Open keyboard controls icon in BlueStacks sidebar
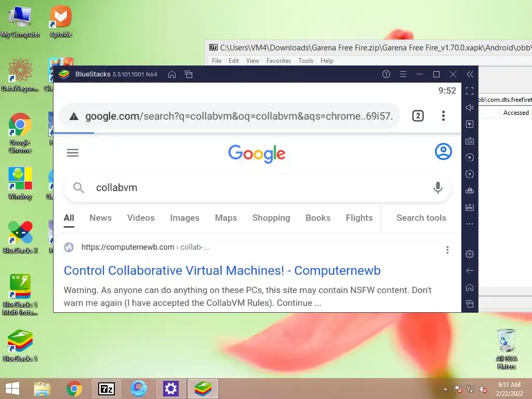Image resolution: width=532 pixels, height=399 pixels. 470,141
